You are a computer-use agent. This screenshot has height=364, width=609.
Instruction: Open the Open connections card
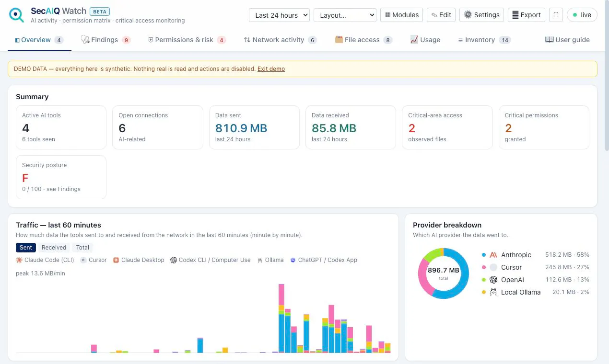pyautogui.click(x=158, y=127)
